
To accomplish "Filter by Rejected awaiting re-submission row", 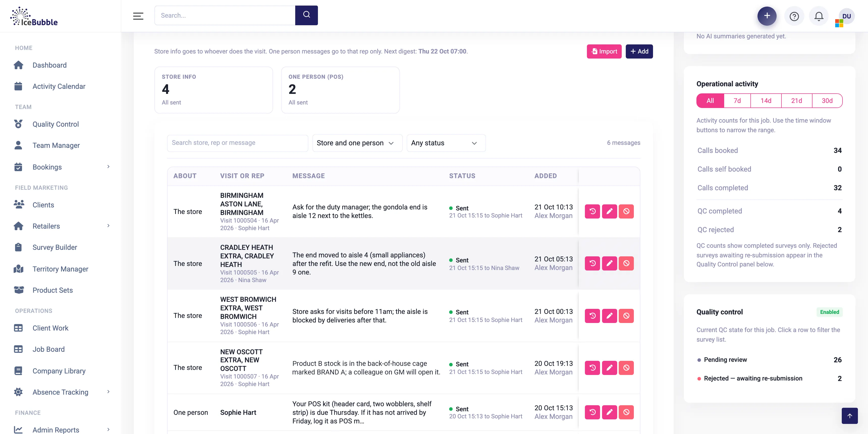I will 769,378.
